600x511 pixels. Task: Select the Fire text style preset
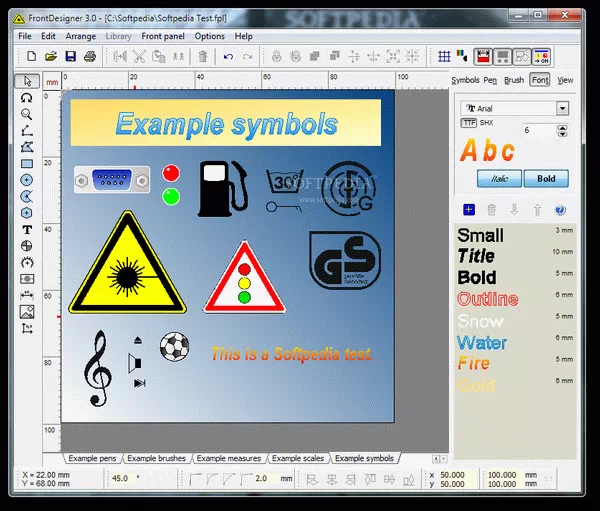pyautogui.click(x=473, y=364)
